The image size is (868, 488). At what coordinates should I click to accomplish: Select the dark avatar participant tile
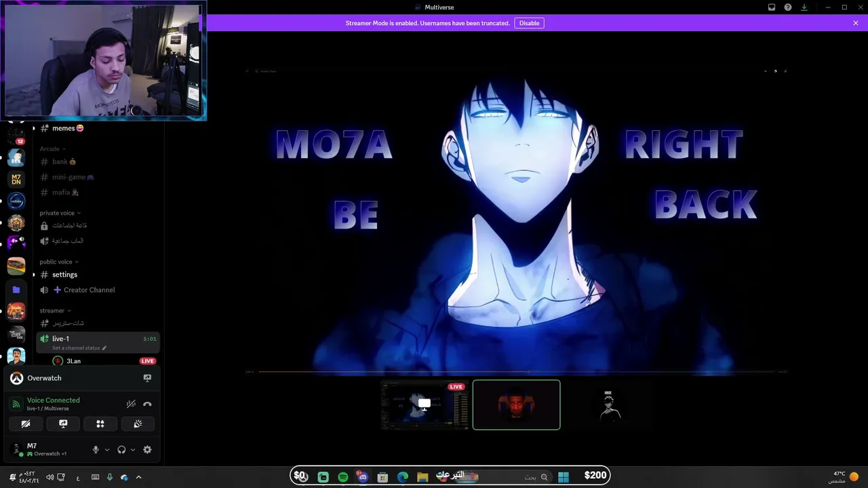click(608, 405)
